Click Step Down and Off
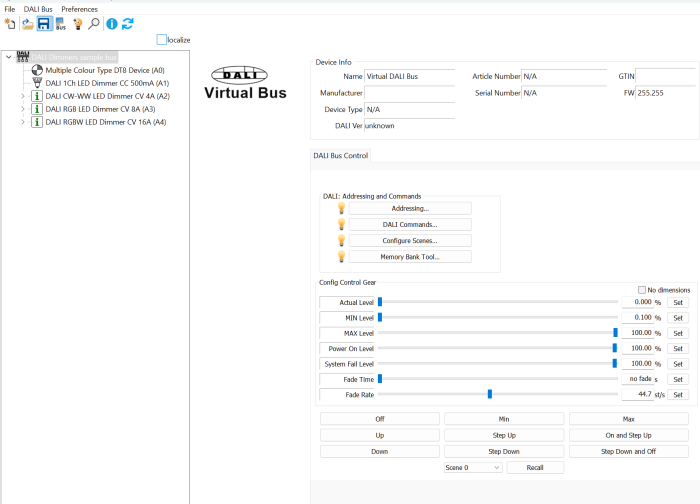Image resolution: width=700 pixels, height=504 pixels. [x=629, y=451]
